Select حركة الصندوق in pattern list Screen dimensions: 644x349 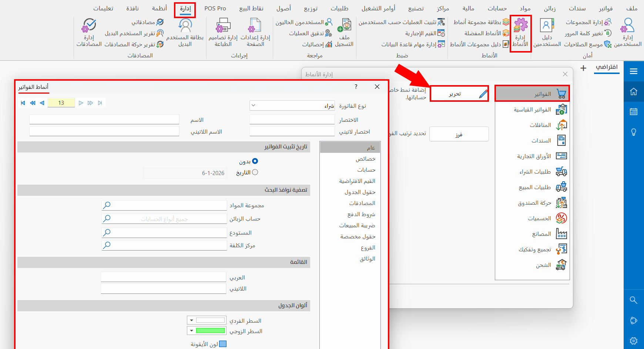coord(532,203)
